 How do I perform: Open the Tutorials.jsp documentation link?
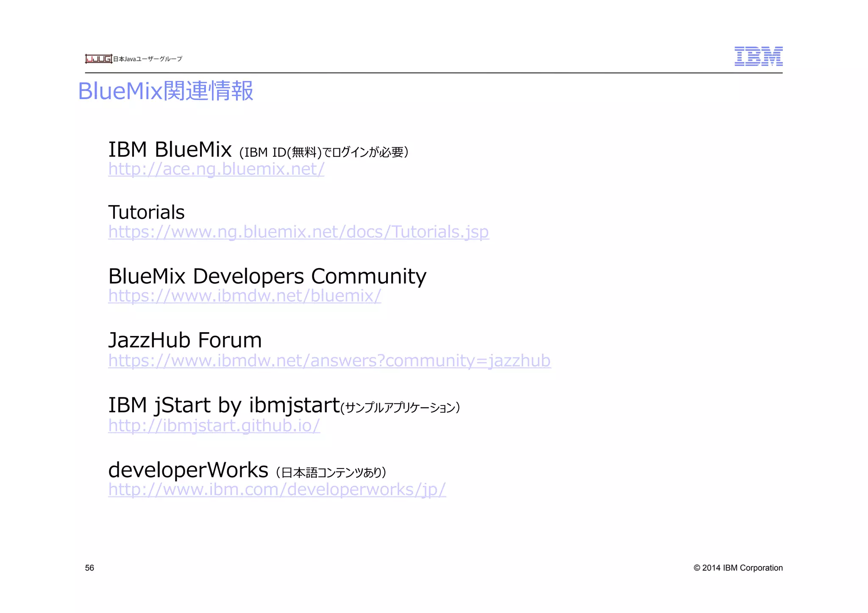[x=299, y=232]
